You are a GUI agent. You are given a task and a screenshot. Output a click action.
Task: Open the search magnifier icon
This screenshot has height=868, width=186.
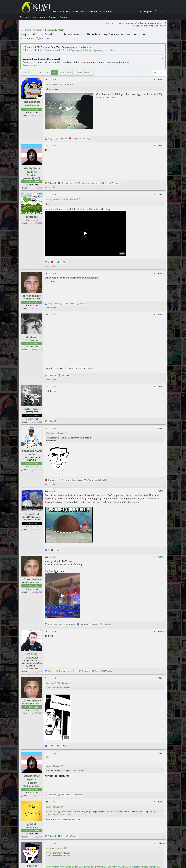click(161, 11)
